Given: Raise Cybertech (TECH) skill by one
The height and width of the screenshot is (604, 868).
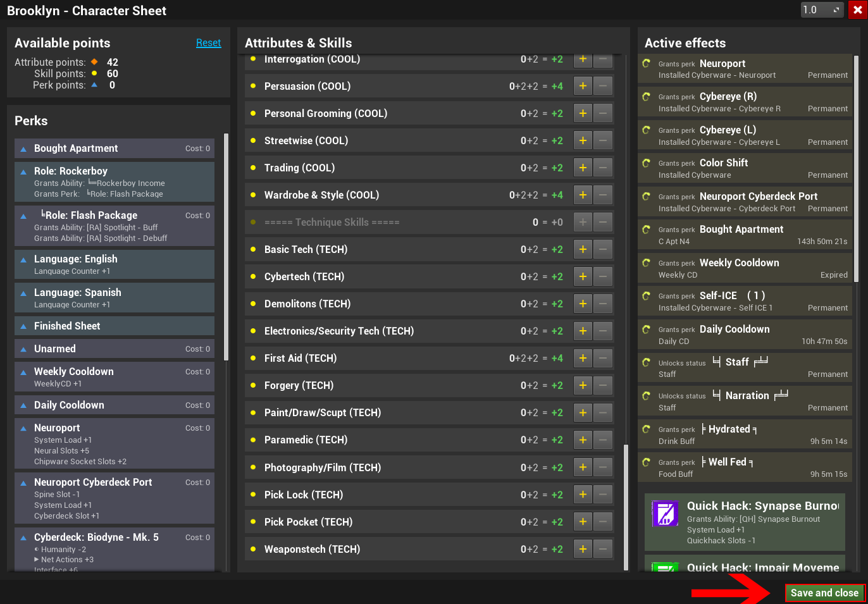Looking at the screenshot, I should (x=583, y=276).
